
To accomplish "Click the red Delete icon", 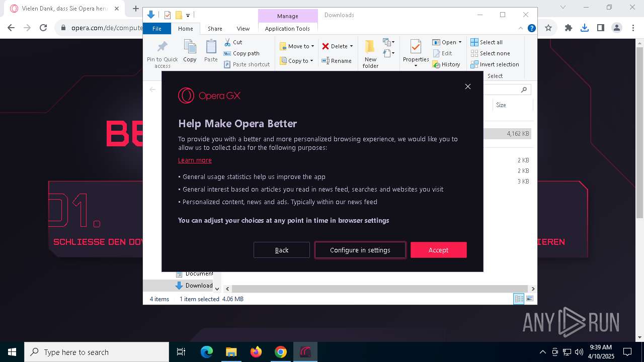I will 326,46.
